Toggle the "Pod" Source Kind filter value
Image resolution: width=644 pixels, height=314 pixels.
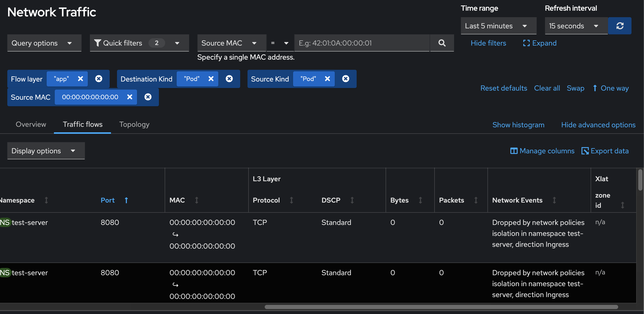click(x=308, y=79)
